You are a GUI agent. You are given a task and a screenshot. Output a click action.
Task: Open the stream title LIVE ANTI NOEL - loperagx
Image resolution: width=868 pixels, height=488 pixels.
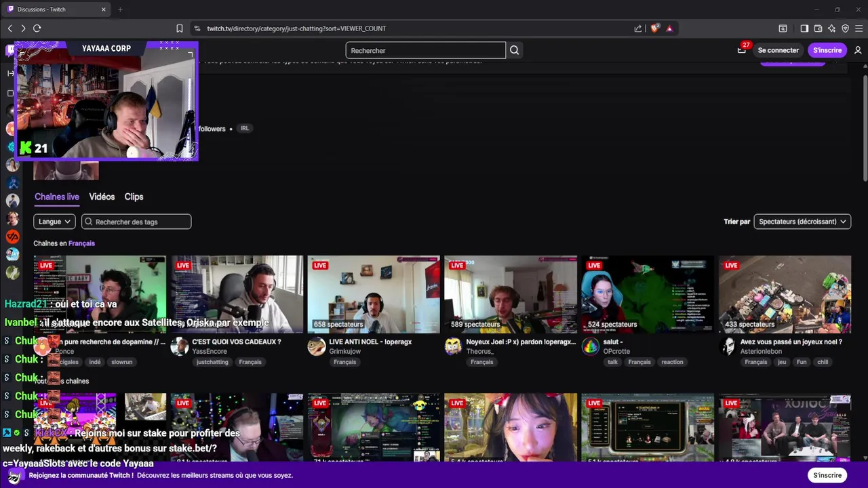coord(370,342)
